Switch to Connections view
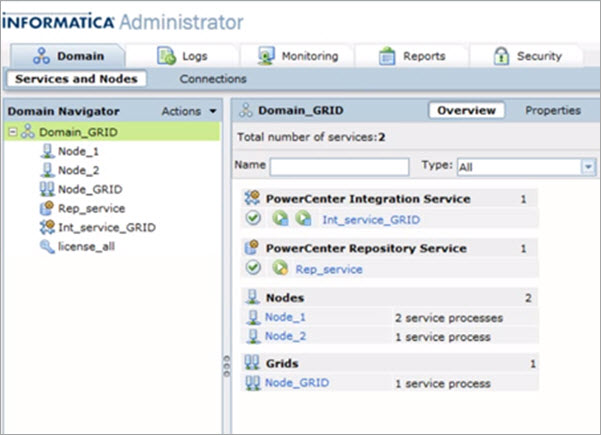The height and width of the screenshot is (435, 601). (213, 79)
